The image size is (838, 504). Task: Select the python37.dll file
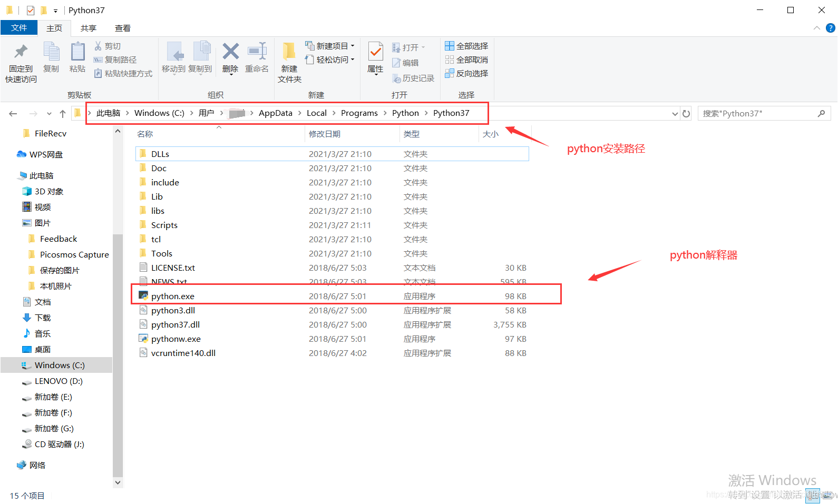(x=332, y=324)
